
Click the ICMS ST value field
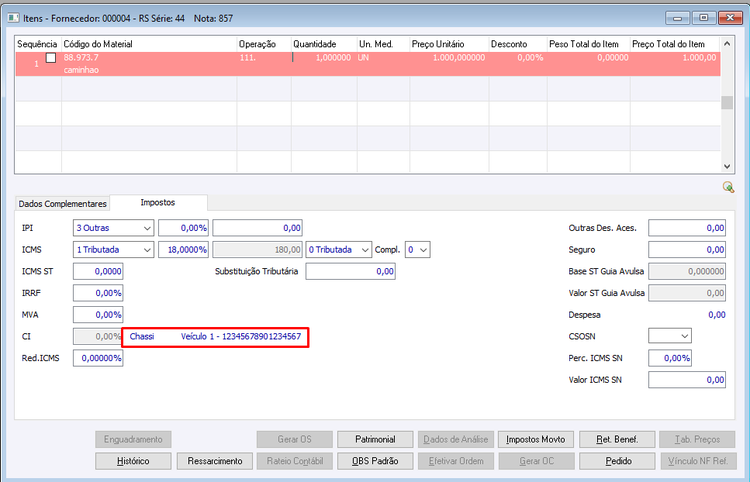98,271
